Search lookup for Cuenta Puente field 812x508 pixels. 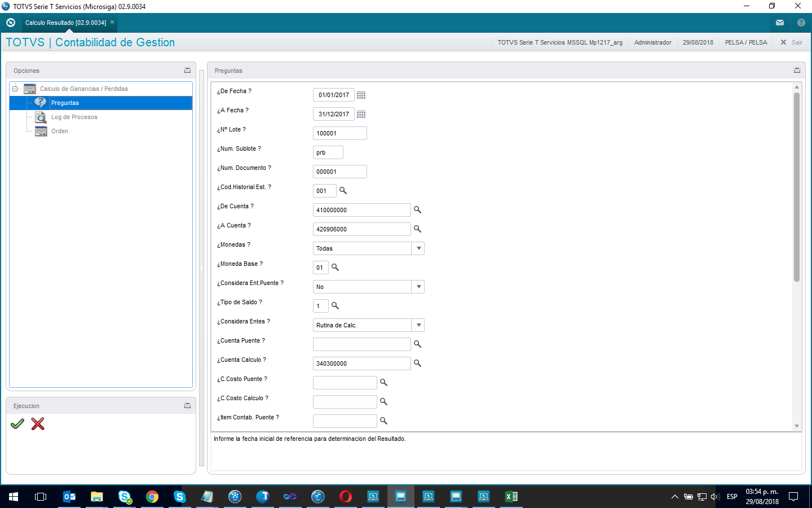pyautogui.click(x=417, y=344)
